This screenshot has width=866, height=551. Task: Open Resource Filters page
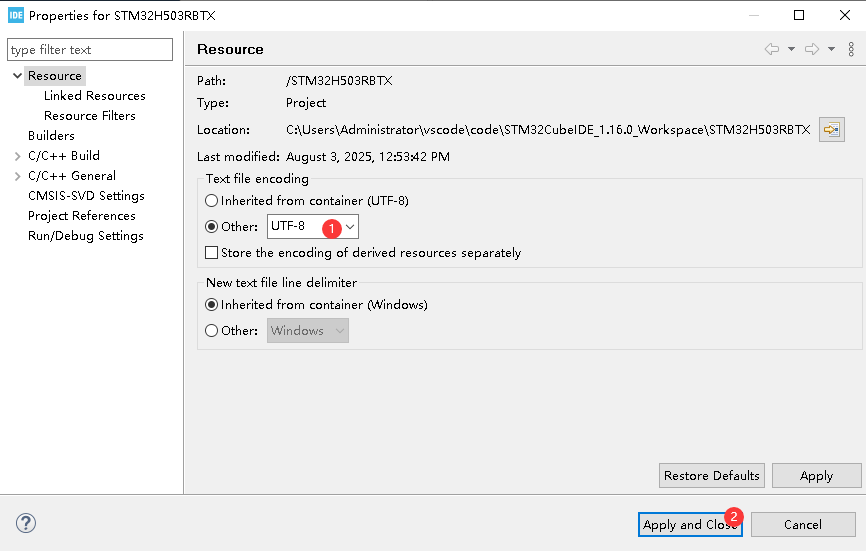(x=90, y=115)
